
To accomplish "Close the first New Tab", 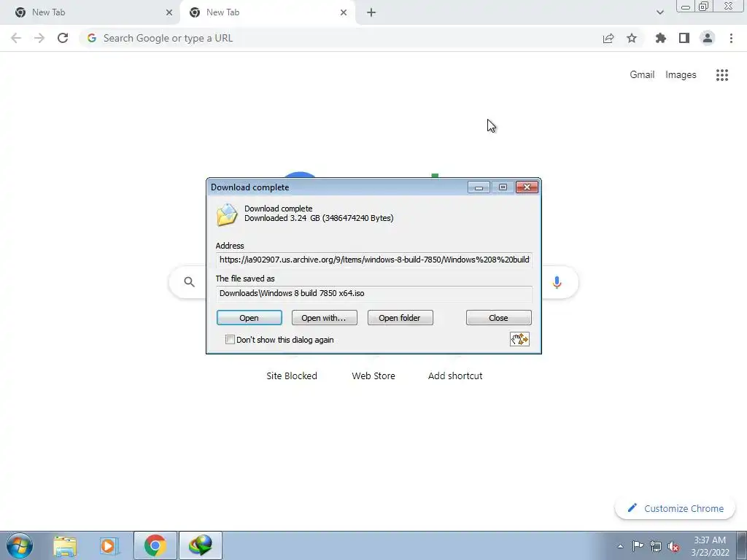I will coord(169,12).
